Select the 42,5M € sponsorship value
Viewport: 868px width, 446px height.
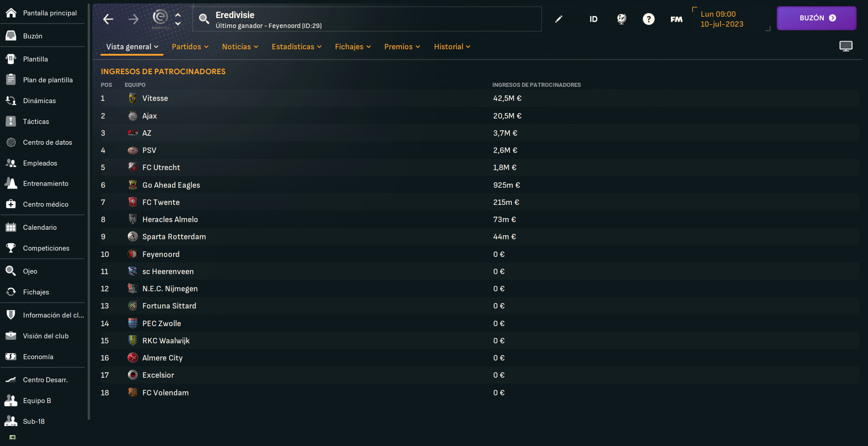[x=507, y=98]
